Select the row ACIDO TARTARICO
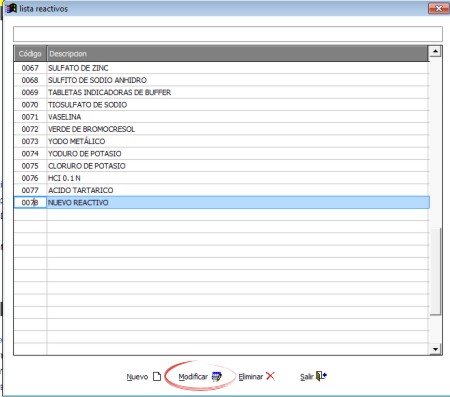The width and height of the screenshot is (450, 397). (x=222, y=190)
